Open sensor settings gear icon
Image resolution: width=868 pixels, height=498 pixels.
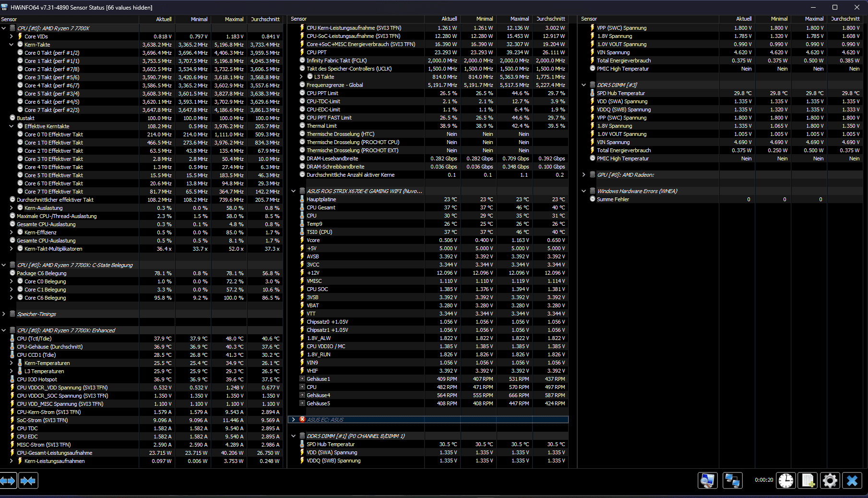[830, 480]
